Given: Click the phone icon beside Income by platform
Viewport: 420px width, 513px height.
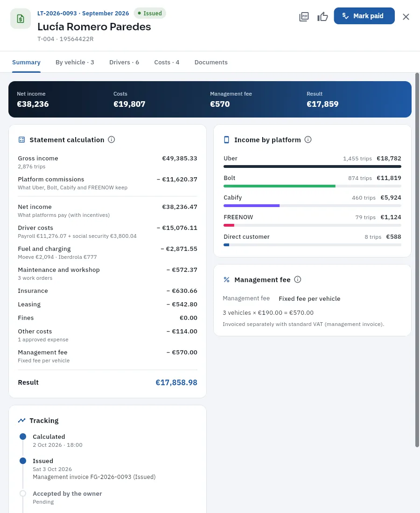Looking at the screenshot, I should pyautogui.click(x=226, y=140).
